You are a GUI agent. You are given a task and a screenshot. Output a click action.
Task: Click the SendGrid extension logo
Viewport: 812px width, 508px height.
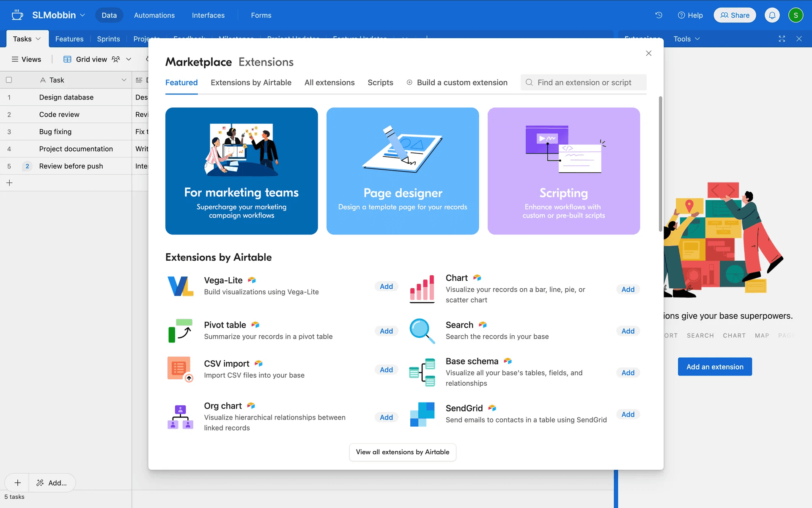(422, 414)
